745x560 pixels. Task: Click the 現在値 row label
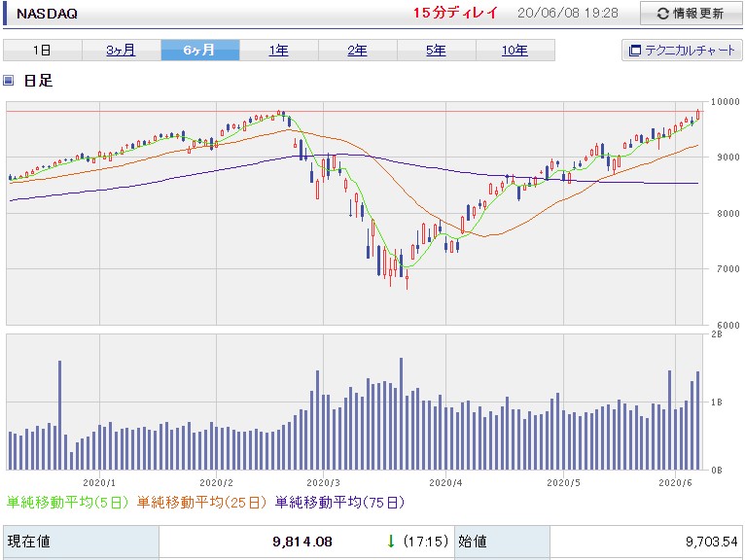[x=28, y=542]
